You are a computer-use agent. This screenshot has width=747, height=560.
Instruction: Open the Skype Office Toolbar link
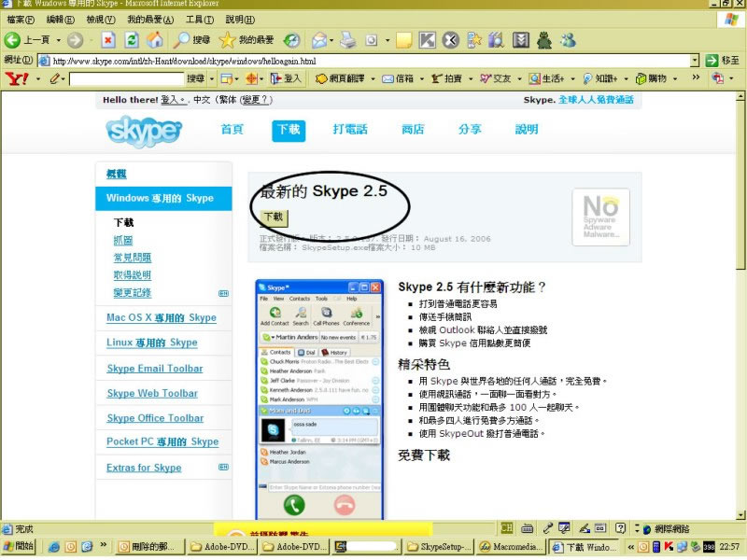coord(155,417)
